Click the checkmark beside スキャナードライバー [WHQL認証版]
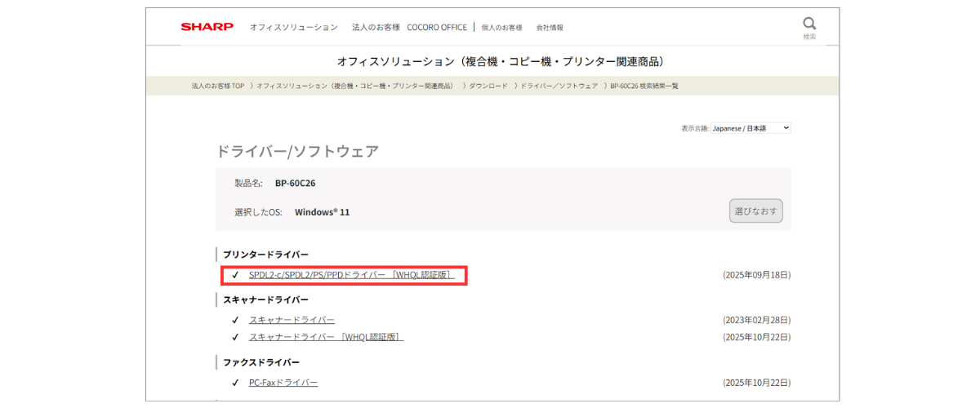980x408 pixels. pyautogui.click(x=235, y=337)
